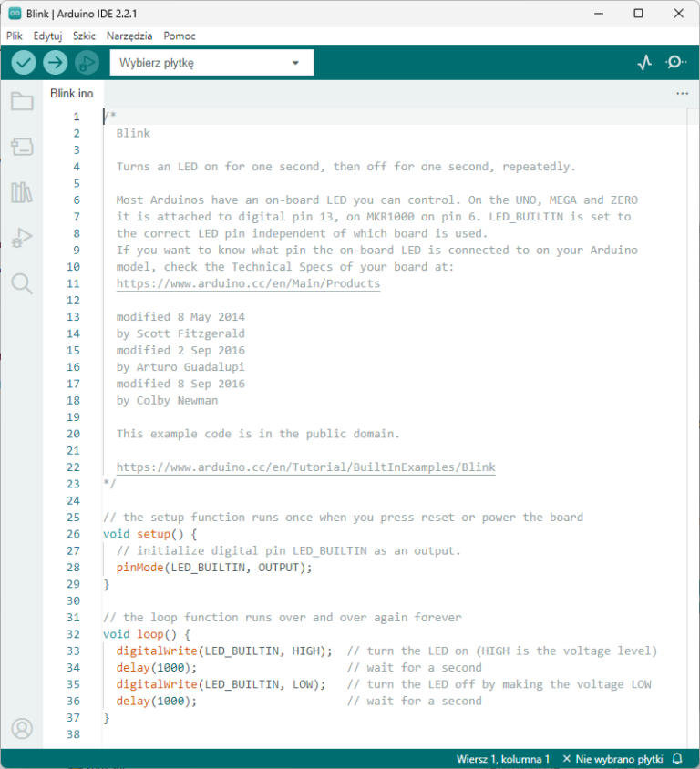This screenshot has height=769, width=700.
Task: Click the Verify sketch checkmark button
Action: point(24,62)
